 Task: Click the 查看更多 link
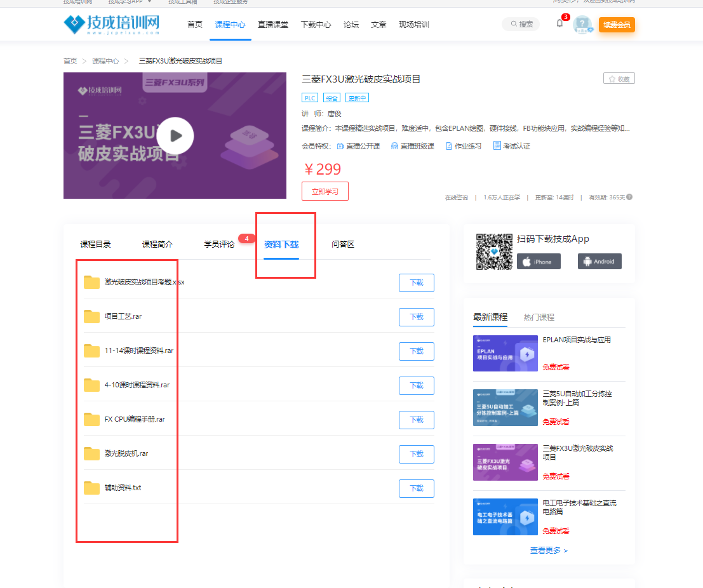549,551
